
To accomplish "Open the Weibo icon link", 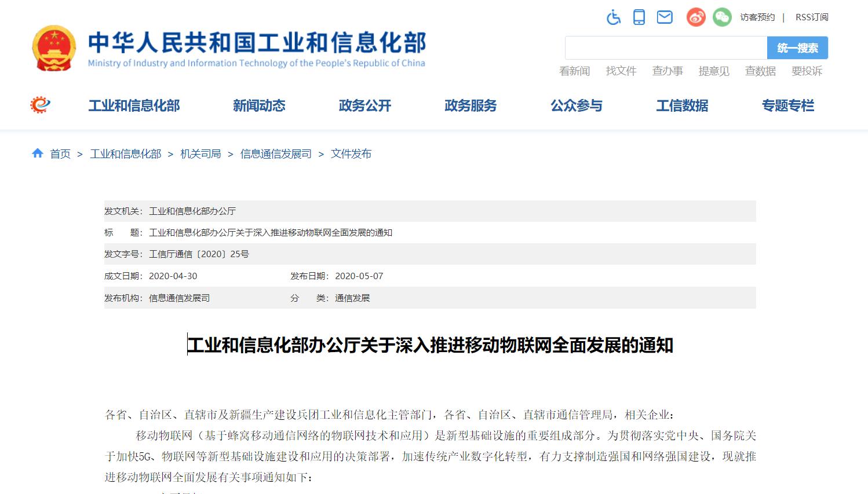I will pos(696,17).
